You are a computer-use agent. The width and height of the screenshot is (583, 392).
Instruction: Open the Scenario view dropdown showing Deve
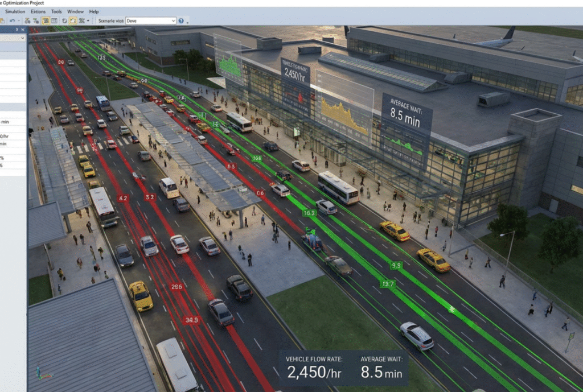coord(150,20)
